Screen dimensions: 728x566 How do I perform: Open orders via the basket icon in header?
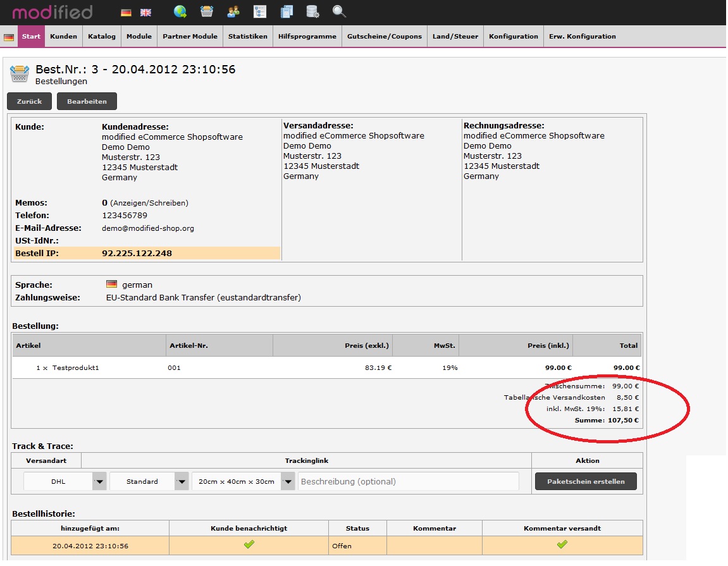click(207, 11)
